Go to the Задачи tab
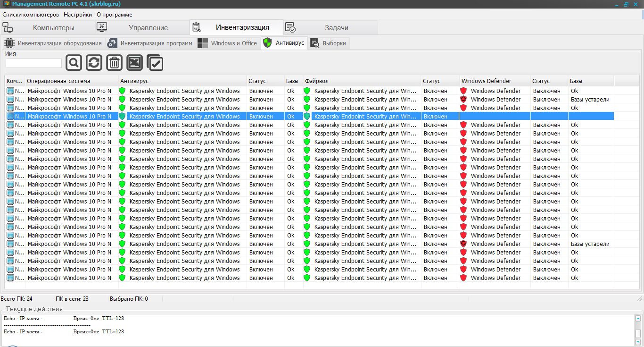 tap(337, 28)
